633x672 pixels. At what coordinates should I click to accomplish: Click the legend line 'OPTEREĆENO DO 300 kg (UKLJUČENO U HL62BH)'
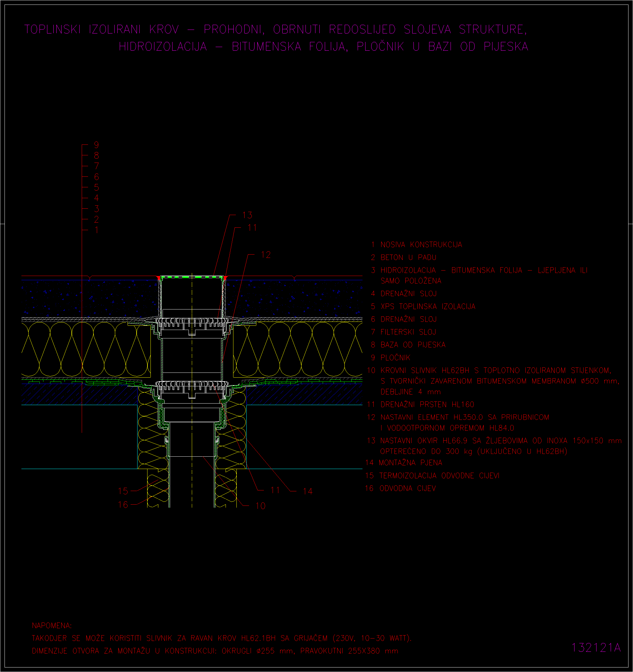click(473, 452)
